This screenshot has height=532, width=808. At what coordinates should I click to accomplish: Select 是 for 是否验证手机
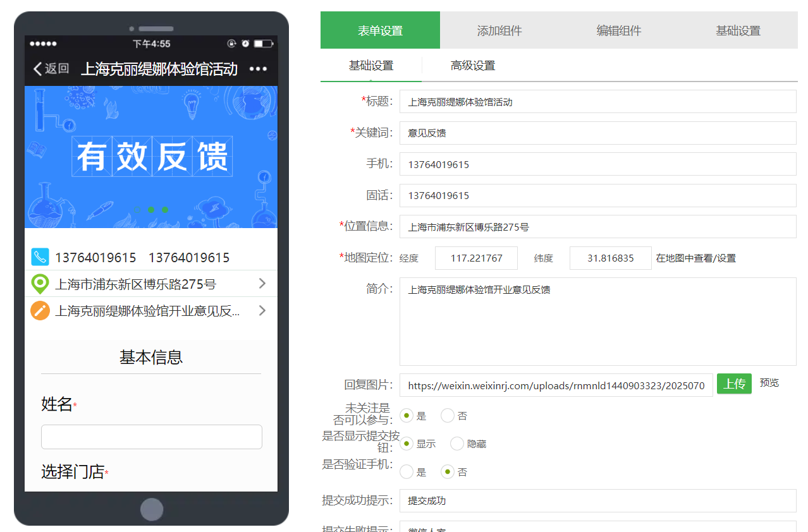tap(407, 472)
